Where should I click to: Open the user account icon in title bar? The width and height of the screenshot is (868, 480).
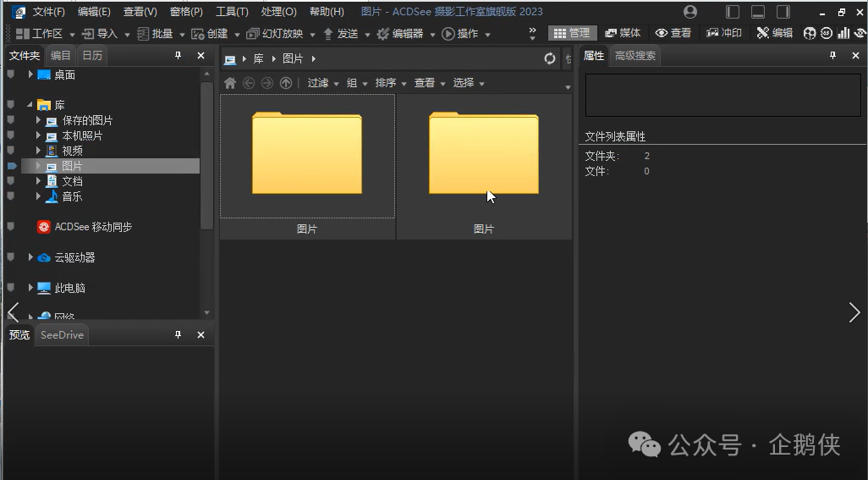pyautogui.click(x=690, y=12)
